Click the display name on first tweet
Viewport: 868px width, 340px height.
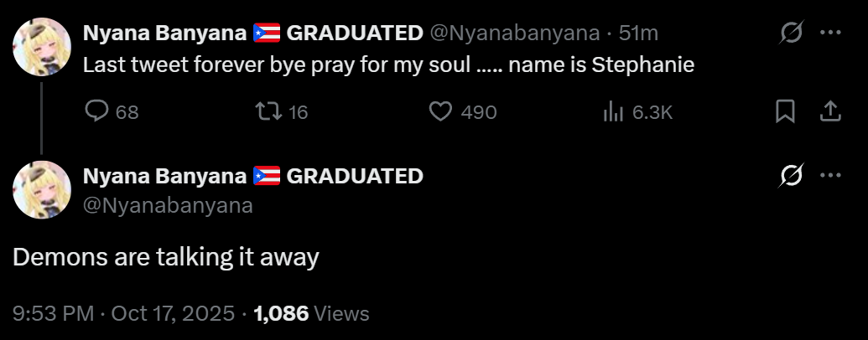click(165, 33)
